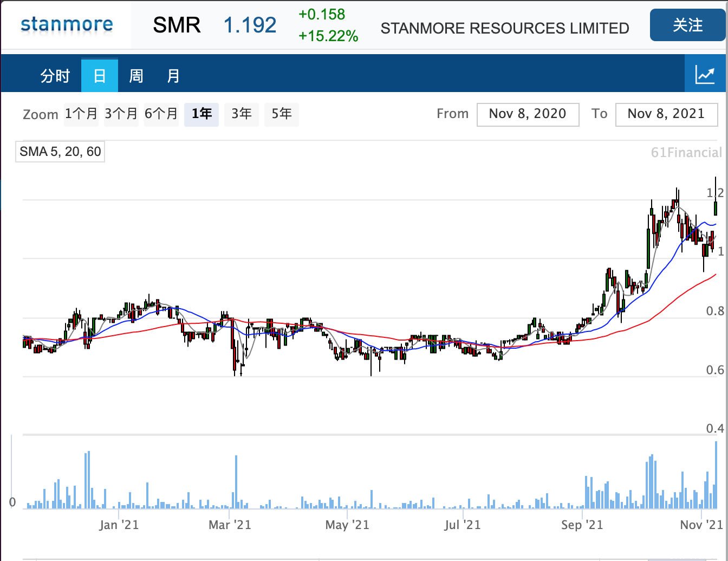
Task: Set zoom range to 5年
Action: [x=282, y=114]
